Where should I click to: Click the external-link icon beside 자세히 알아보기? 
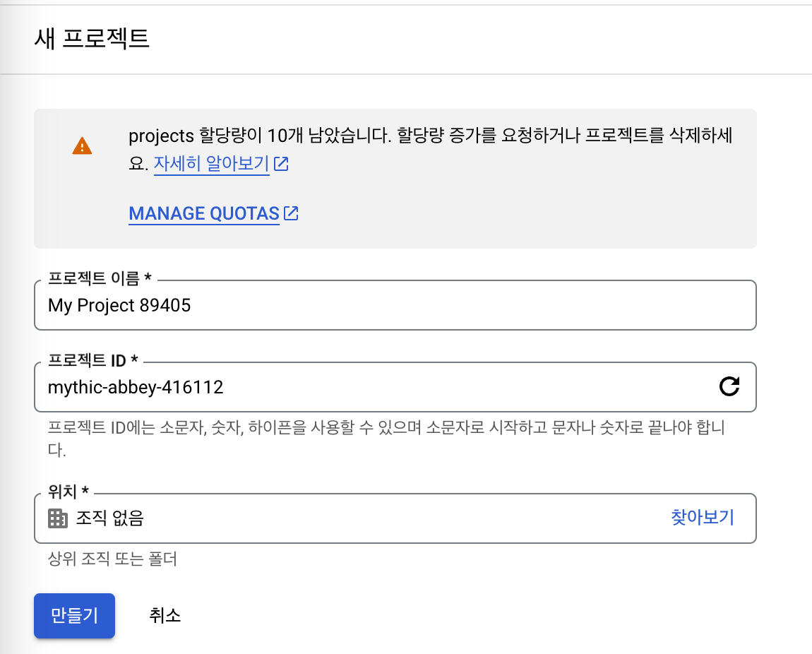[281, 164]
